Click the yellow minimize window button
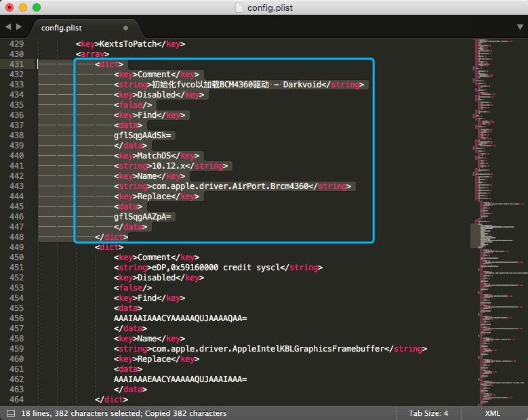Image resolution: width=528 pixels, height=420 pixels. click(x=23, y=7)
